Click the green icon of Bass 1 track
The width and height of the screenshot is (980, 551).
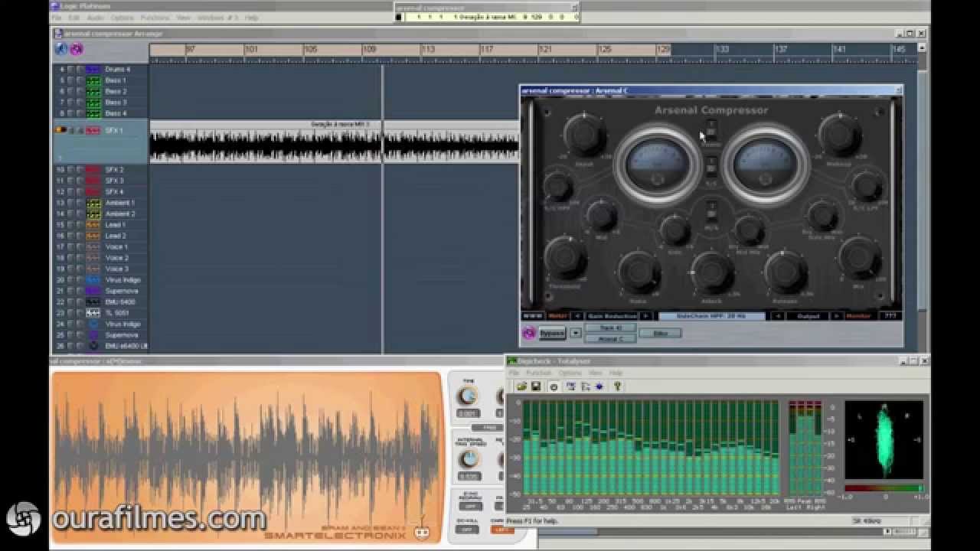click(x=93, y=80)
